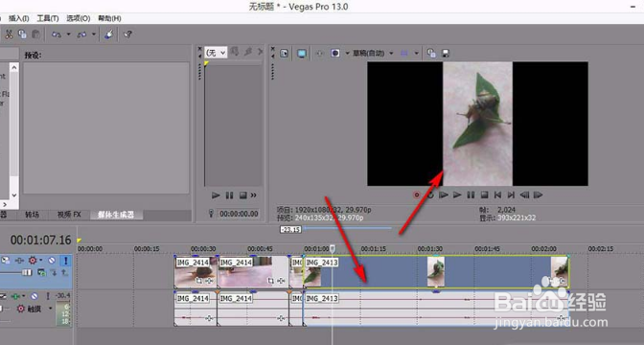This screenshot has height=345, width=644.
Task: Click the Redo toolbar icon
Action: click(81, 34)
